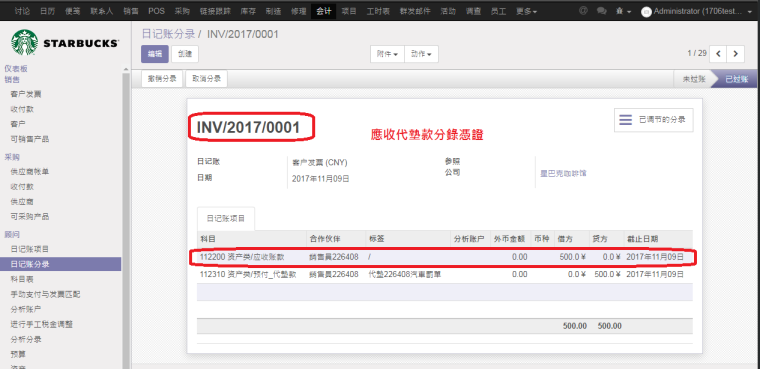
Task: Open the 附件 dropdown
Action: [x=387, y=54]
